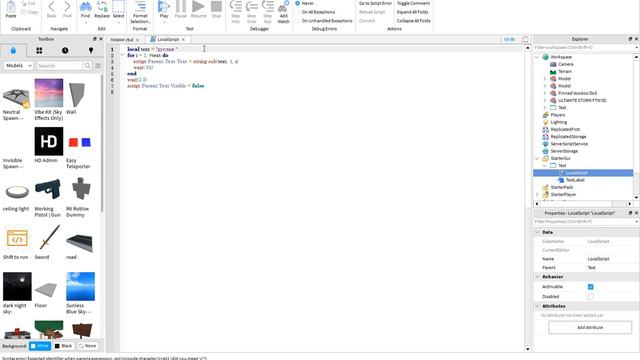Click Step Out debugger icon
640x360 pixels.
[267, 12]
